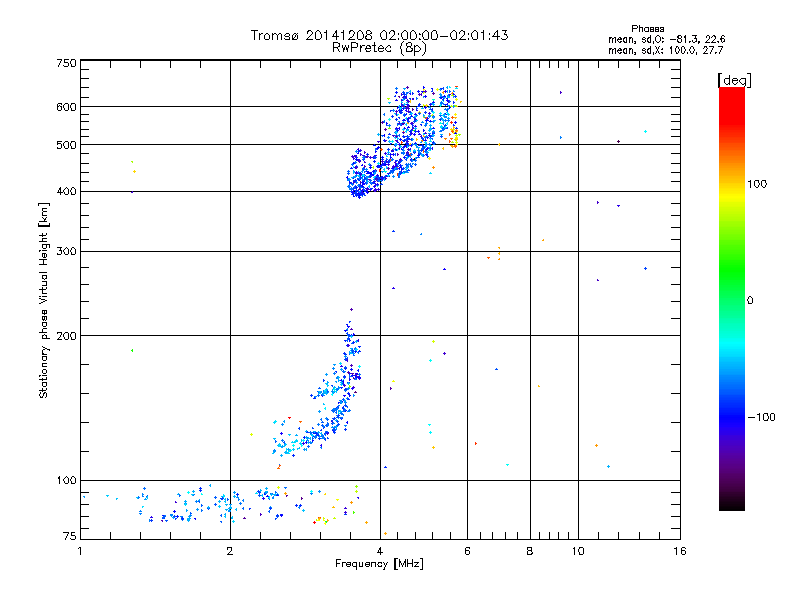The width and height of the screenshot is (800, 600).
Task: Select the "mean, sd,O: -81.3, 22.6" line
Action: point(666,39)
